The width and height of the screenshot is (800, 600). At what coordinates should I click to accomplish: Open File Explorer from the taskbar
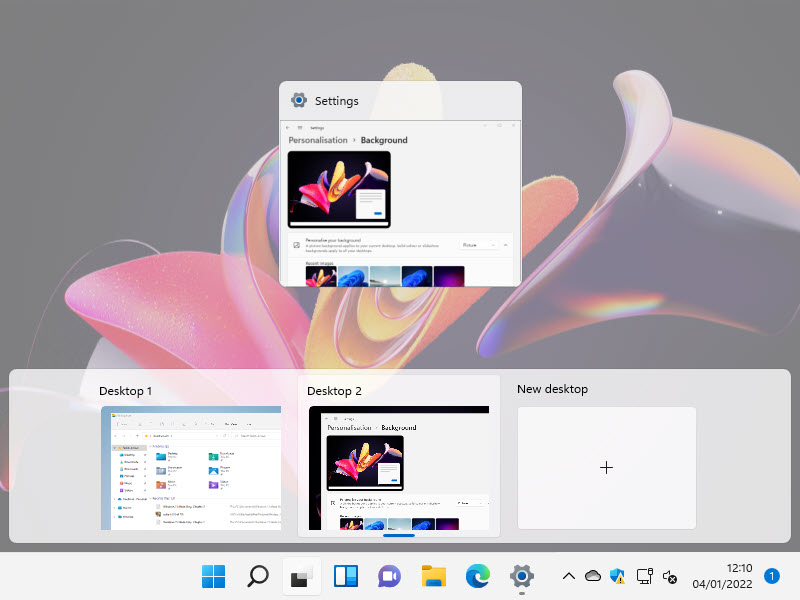[433, 576]
